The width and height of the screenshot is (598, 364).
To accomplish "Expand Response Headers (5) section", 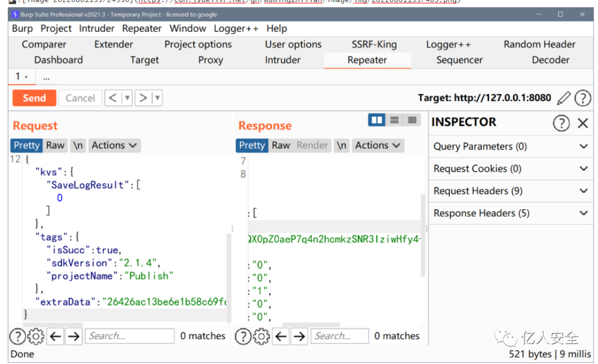I will point(511,213).
